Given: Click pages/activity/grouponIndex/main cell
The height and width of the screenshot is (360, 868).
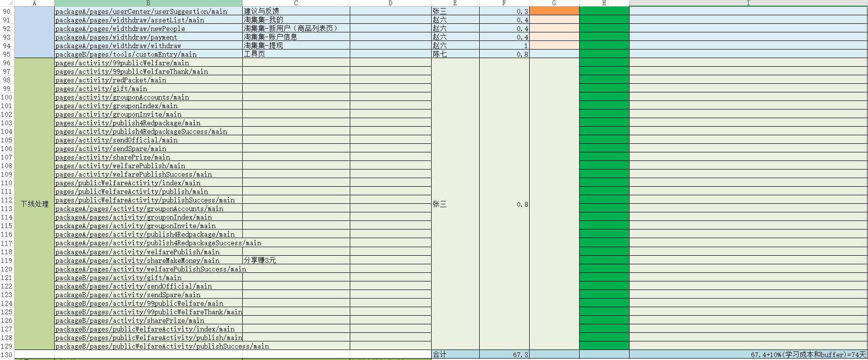Looking at the screenshot, I should click(148, 105).
